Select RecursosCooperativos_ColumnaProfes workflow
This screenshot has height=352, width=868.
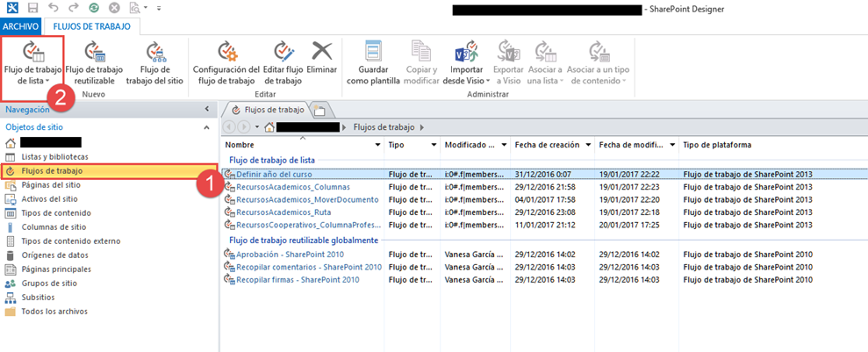click(x=309, y=225)
